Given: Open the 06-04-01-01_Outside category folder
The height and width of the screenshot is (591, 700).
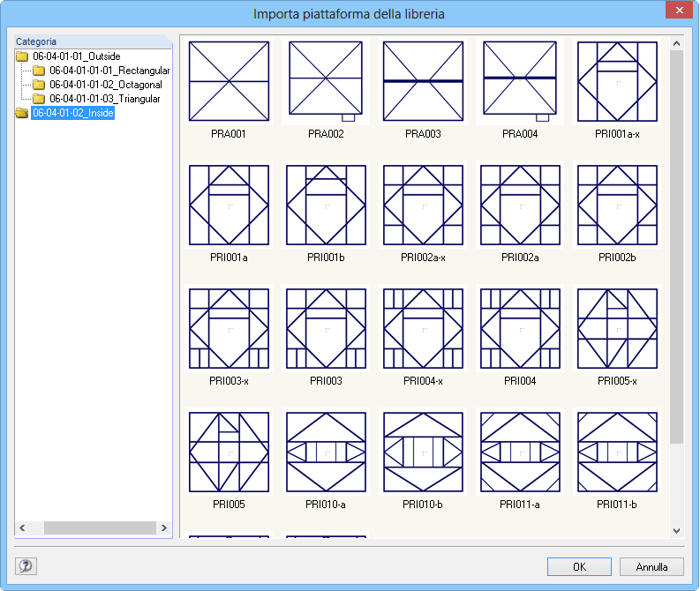Looking at the screenshot, I should pyautogui.click(x=76, y=56).
